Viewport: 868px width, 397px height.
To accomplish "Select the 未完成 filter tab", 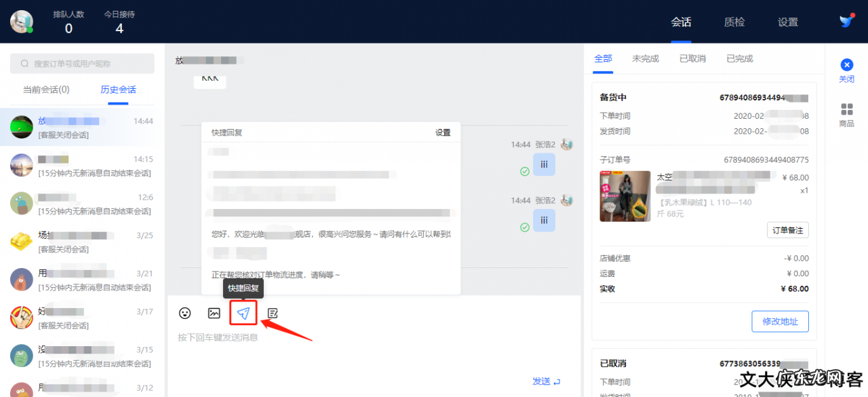I will 645,58.
